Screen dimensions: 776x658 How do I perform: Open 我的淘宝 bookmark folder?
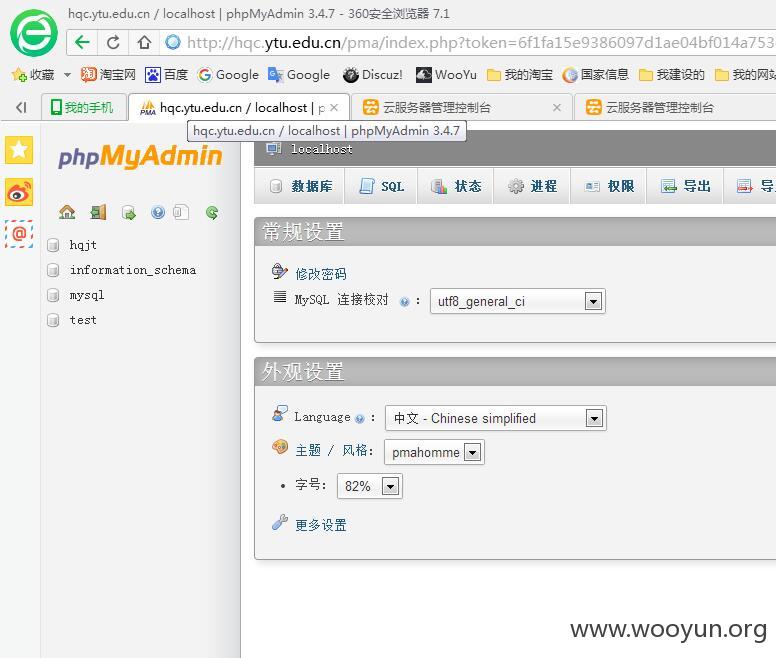click(520, 75)
